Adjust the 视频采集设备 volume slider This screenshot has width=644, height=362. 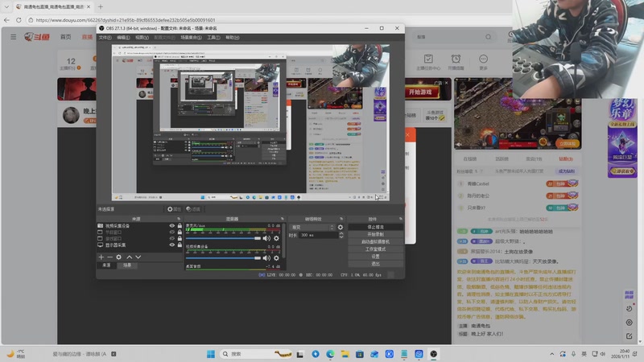point(224,258)
